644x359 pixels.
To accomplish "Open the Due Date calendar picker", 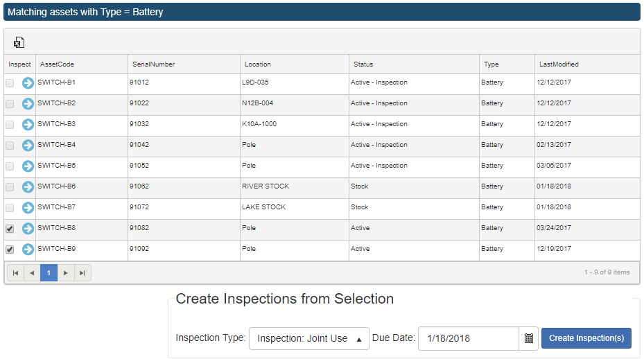I will [x=529, y=338].
